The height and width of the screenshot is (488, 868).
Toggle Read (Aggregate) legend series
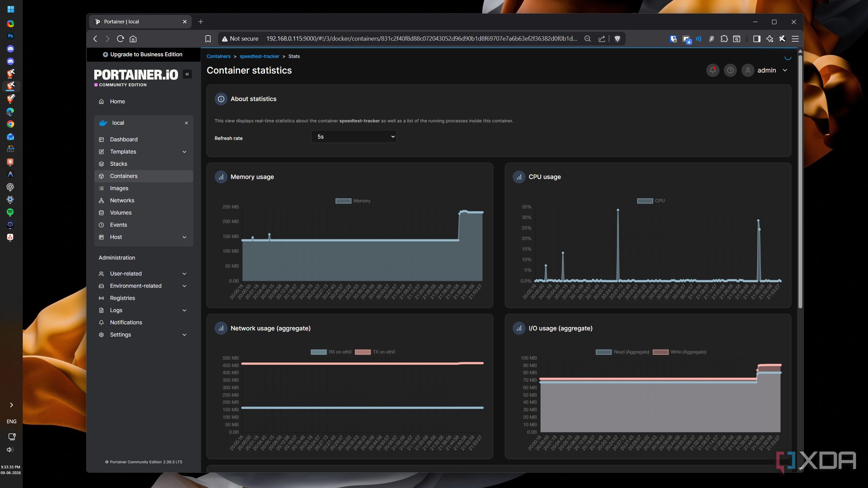click(623, 352)
